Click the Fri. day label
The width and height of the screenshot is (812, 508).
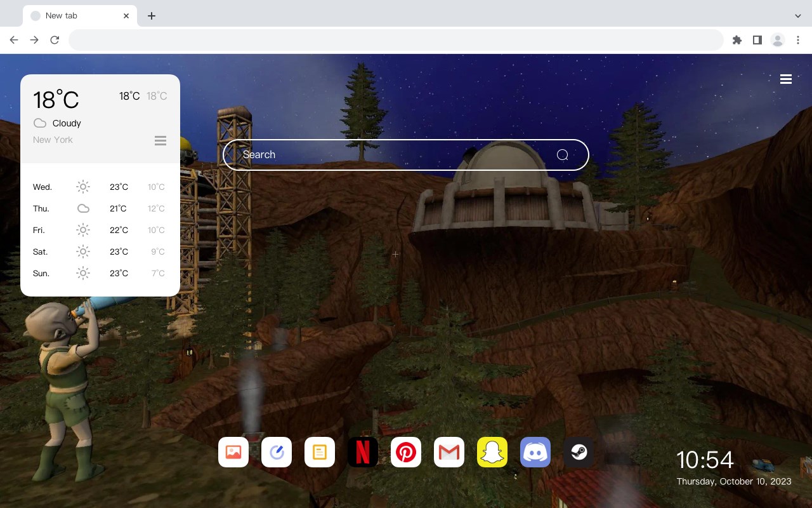click(39, 230)
